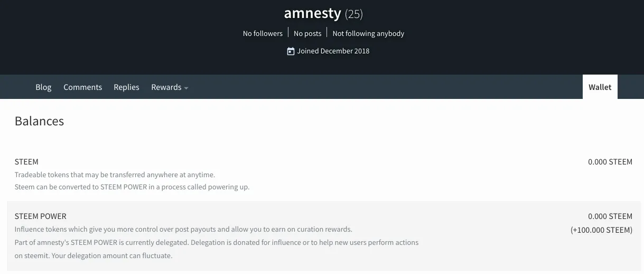The height and width of the screenshot is (274, 644).
Task: Click the amnesty username heading
Action: pyautogui.click(x=313, y=13)
